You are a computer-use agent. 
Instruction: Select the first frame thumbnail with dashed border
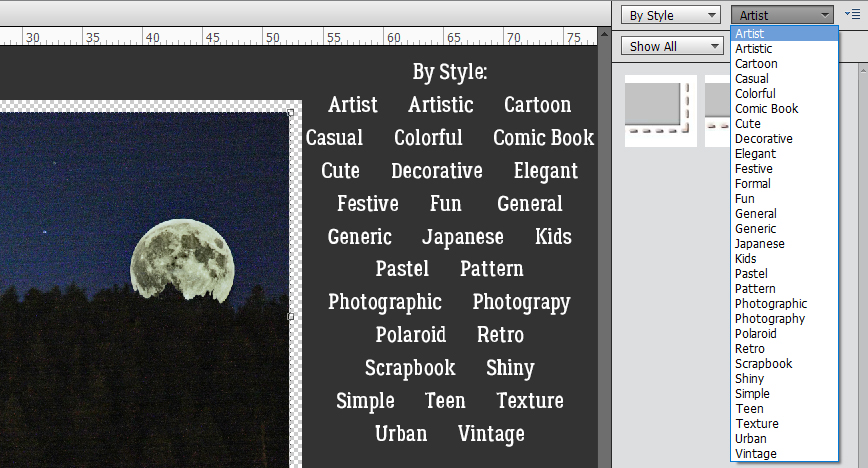[x=660, y=111]
